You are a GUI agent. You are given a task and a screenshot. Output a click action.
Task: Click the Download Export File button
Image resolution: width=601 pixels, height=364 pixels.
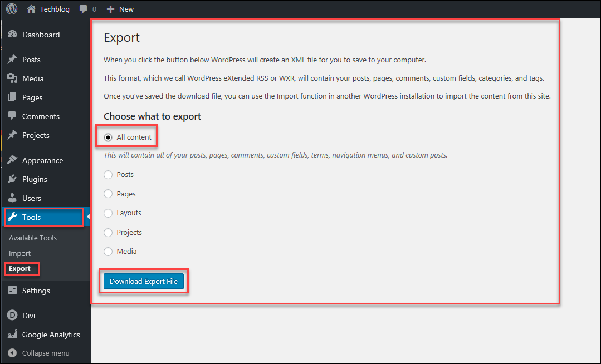144,281
